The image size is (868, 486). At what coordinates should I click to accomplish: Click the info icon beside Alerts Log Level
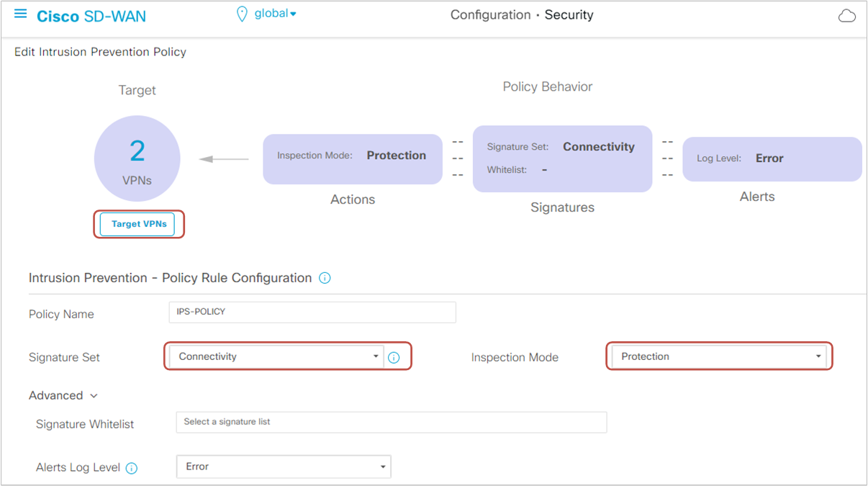click(x=132, y=468)
